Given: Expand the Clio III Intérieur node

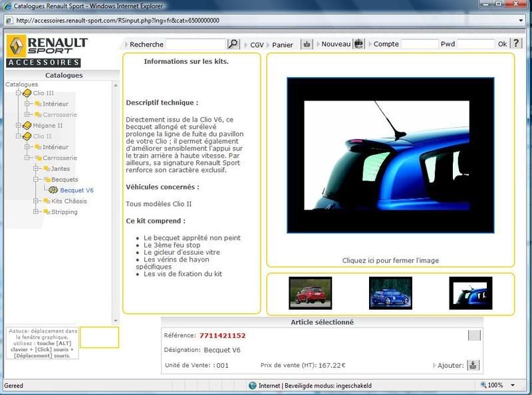Looking at the screenshot, I should [x=27, y=104].
